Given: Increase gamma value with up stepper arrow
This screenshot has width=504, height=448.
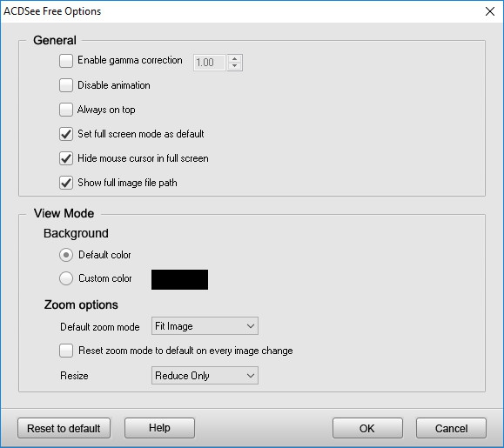Looking at the screenshot, I should (x=235, y=58).
